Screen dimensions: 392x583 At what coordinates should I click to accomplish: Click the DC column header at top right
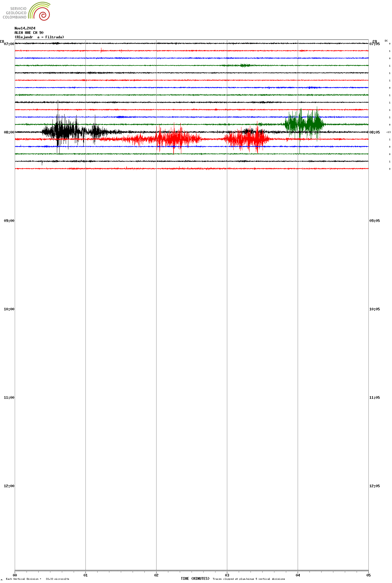click(x=386, y=41)
